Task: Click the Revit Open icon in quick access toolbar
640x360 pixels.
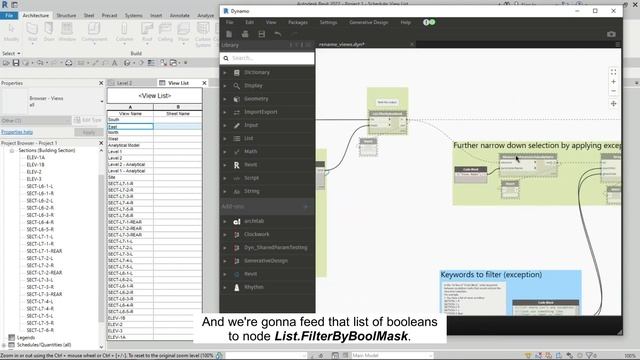Action: point(7,63)
